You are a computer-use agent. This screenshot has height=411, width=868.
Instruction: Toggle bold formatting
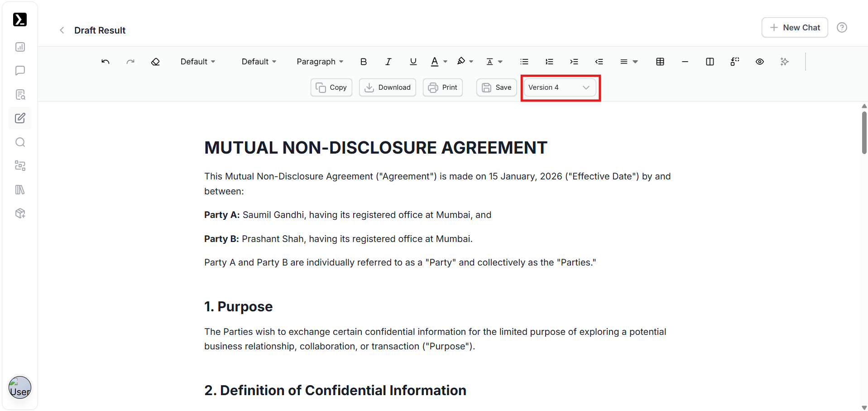(364, 62)
